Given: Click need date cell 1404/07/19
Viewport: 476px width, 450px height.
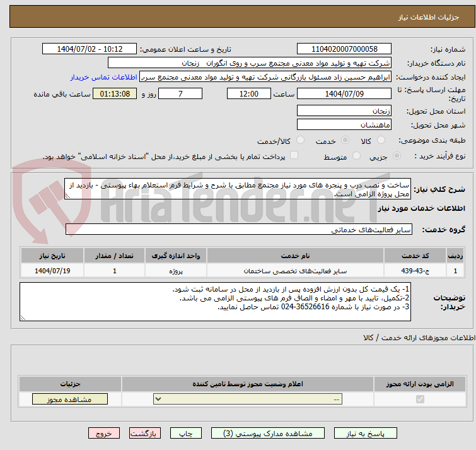Looking at the screenshot, I should (x=52, y=270).
